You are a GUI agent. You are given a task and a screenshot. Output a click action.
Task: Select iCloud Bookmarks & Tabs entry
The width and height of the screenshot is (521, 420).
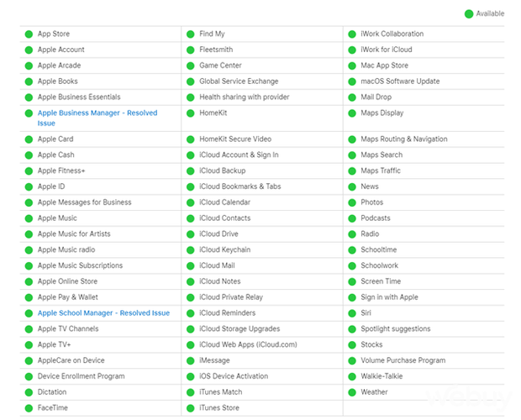coord(239,186)
